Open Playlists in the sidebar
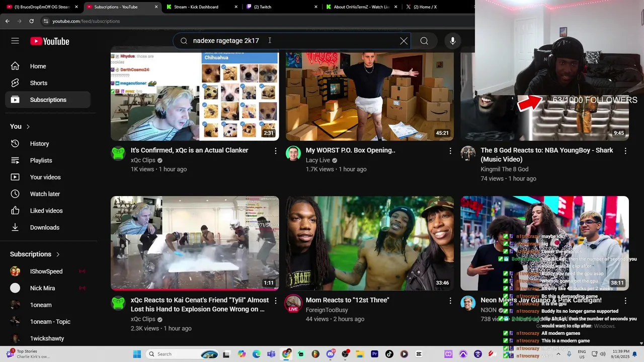Viewport: 644px width, 362px height. point(48,160)
